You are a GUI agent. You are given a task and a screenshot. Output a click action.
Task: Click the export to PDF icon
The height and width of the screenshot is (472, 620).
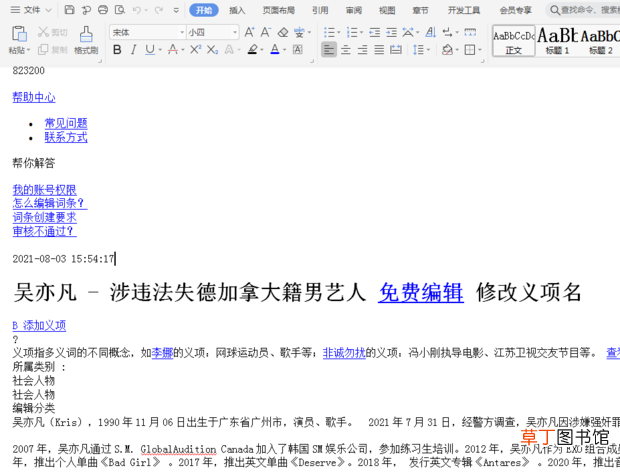coord(86,10)
